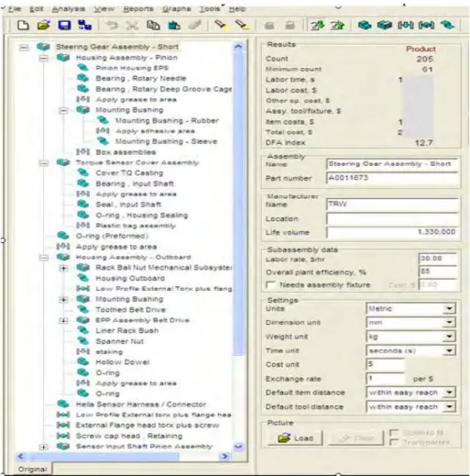Toggle the Transparent picture checkbox
This screenshot has height=476, width=470.
394,442
